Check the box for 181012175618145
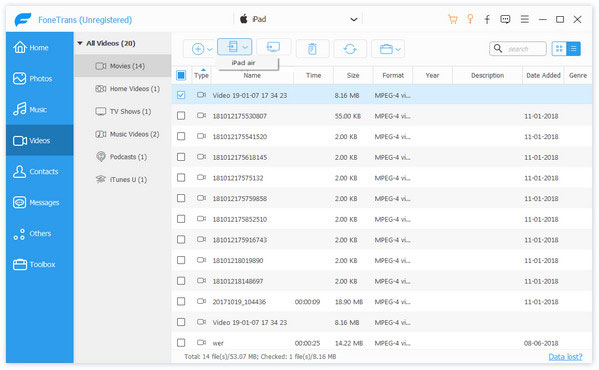This screenshot has height=370, width=599. 181,157
